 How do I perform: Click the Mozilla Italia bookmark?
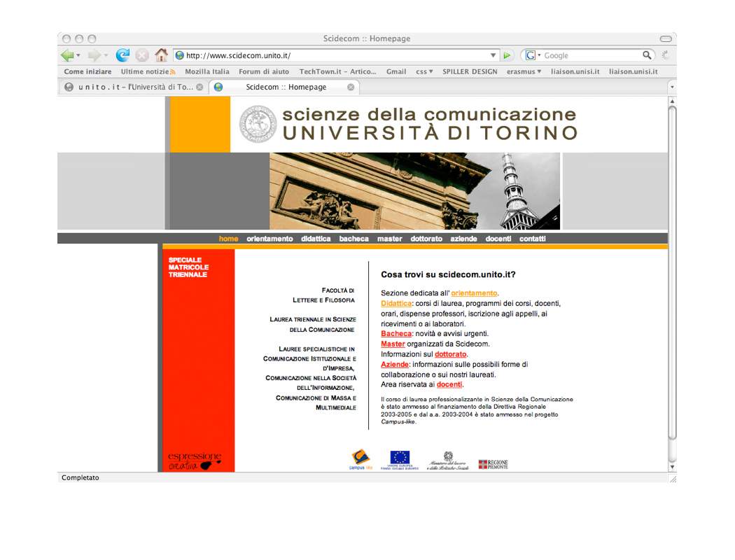coord(207,71)
